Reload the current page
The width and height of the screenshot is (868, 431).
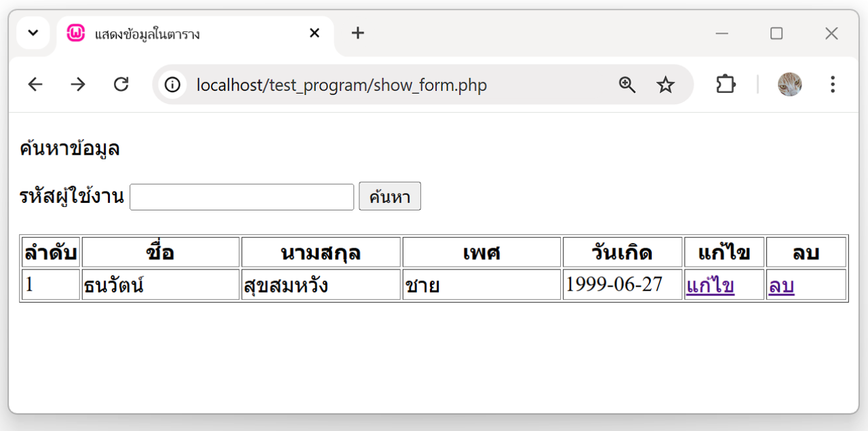pos(121,84)
